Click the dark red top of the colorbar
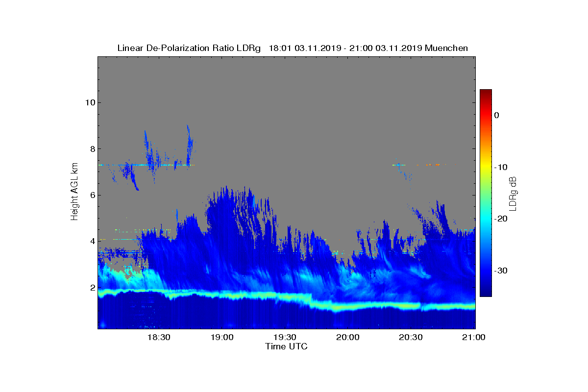The image size is (588, 392). click(x=486, y=92)
